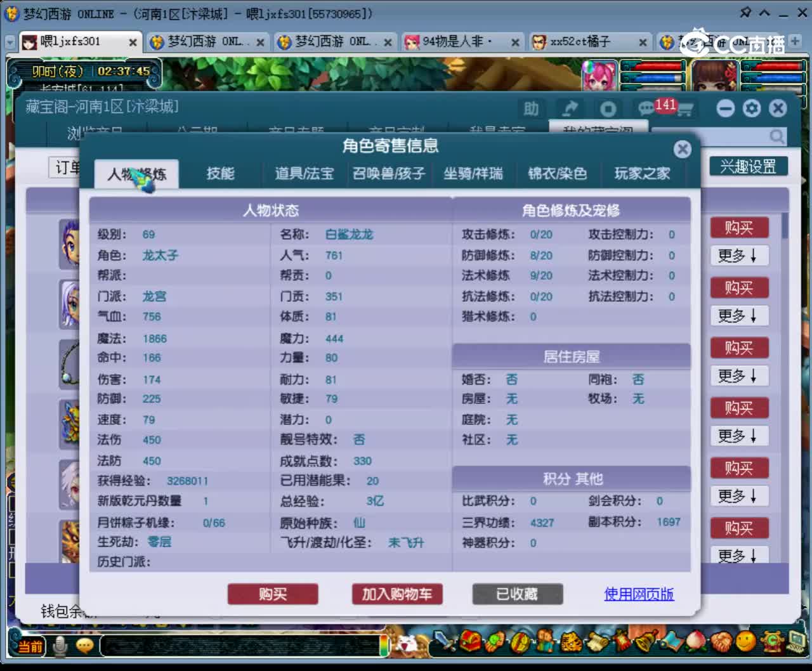This screenshot has width=812, height=671.
Task: Click the microphone icon near bottom left
Action: pyautogui.click(x=60, y=646)
